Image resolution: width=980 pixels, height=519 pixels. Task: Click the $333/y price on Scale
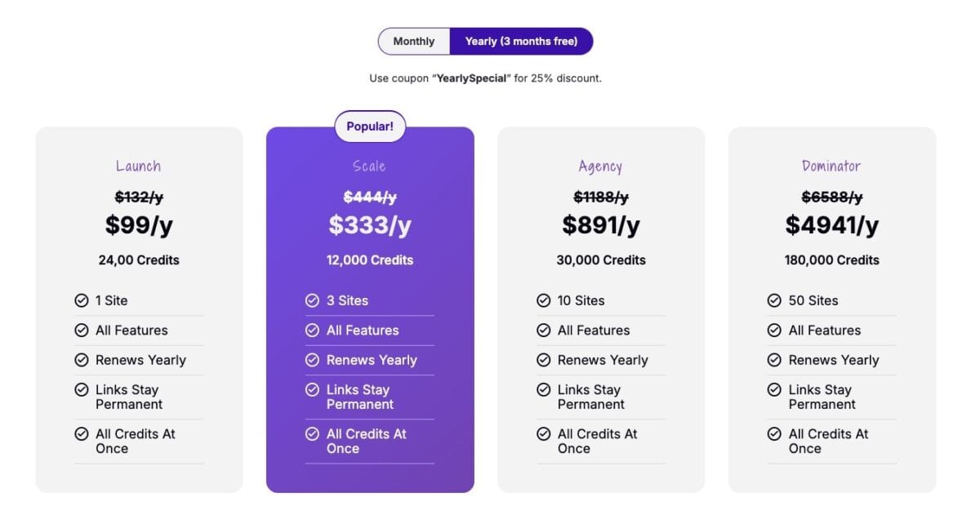(370, 224)
